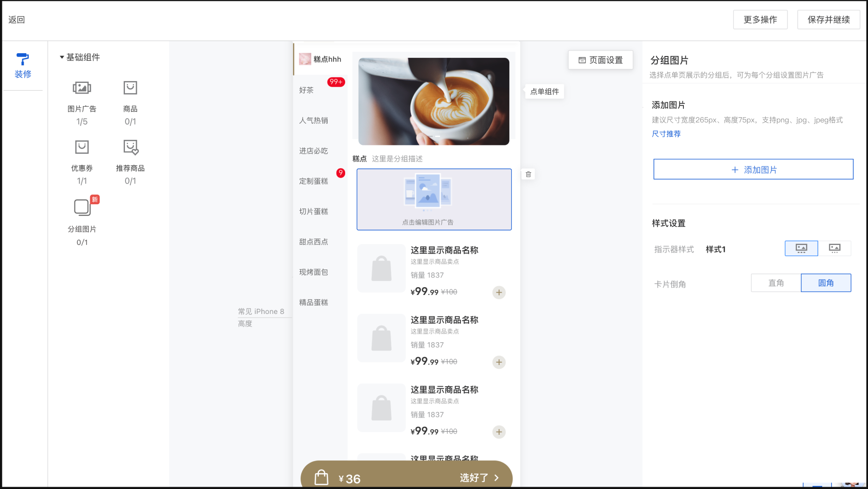The width and height of the screenshot is (868, 489).
Task: Add first product with plus icon
Action: click(x=499, y=292)
